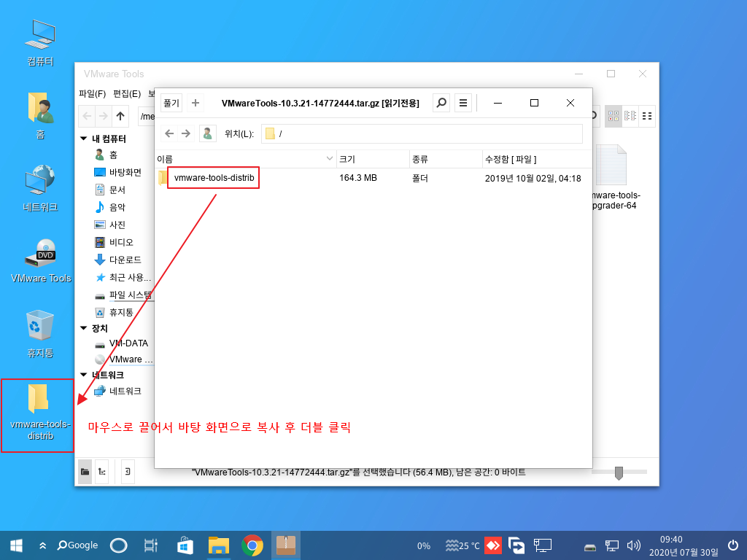Select VMware disc device in sidebar
The width and height of the screenshot is (747, 560).
point(123,359)
